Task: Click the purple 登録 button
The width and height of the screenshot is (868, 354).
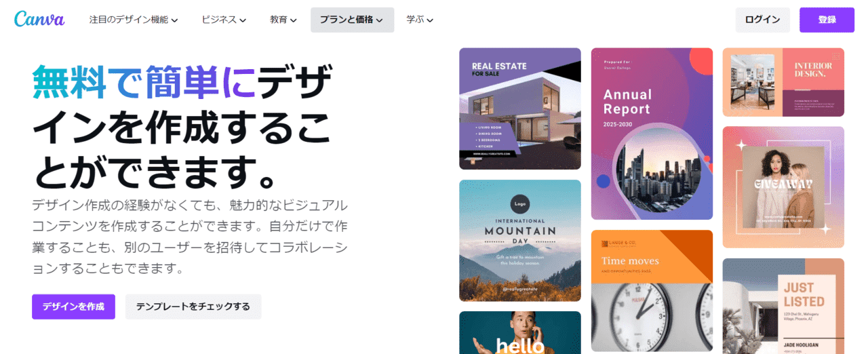Action: point(827,20)
